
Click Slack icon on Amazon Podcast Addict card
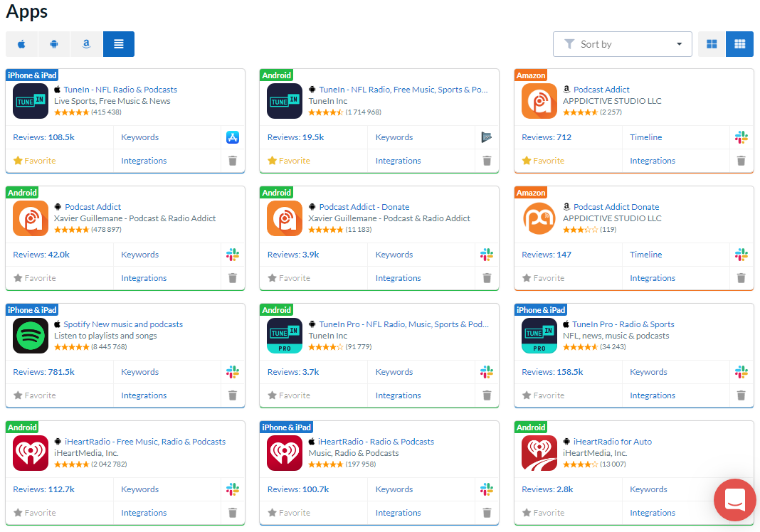pyautogui.click(x=741, y=137)
